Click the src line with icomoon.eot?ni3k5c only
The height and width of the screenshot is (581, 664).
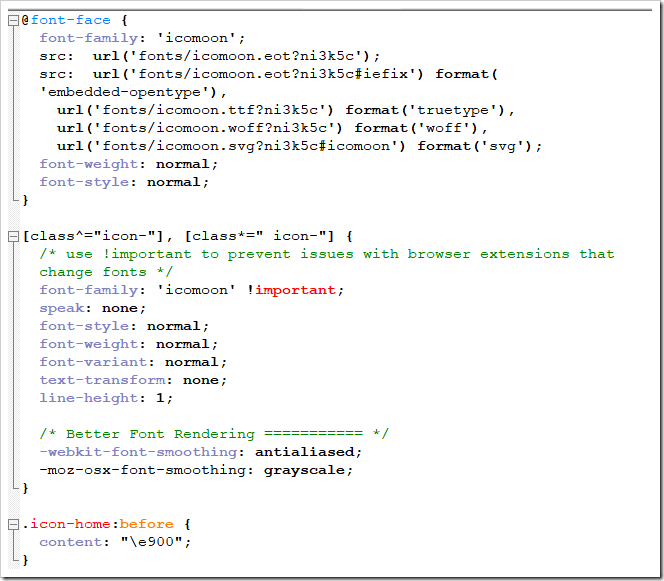[210, 56]
